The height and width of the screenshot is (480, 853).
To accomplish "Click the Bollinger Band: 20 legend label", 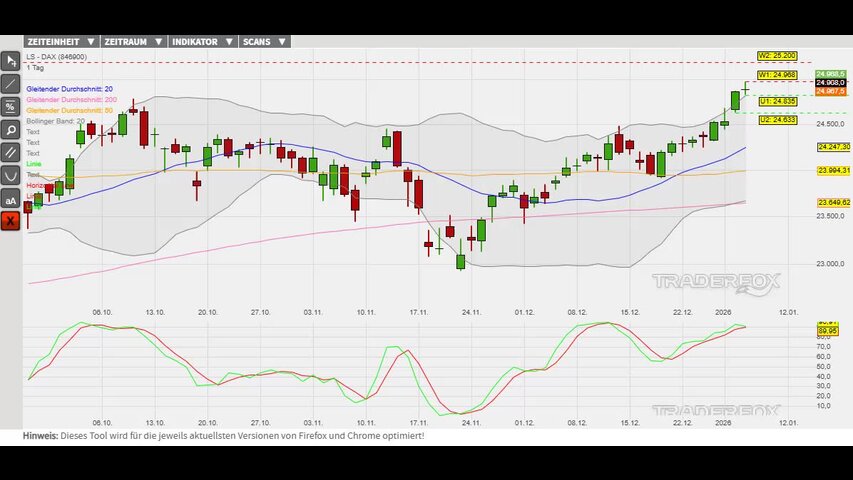I will coord(55,121).
